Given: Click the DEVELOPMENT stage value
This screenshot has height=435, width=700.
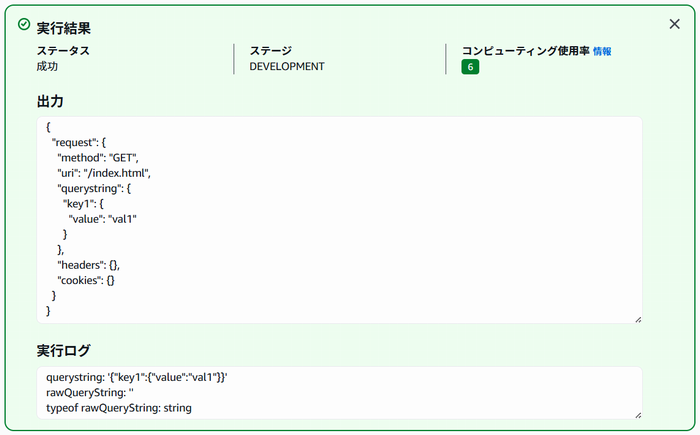Looking at the screenshot, I should tap(287, 67).
